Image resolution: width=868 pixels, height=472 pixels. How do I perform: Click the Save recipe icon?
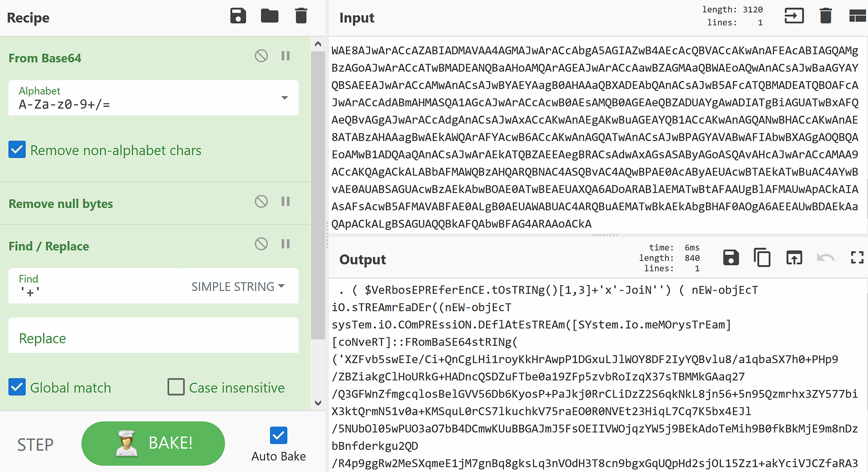[x=238, y=16]
